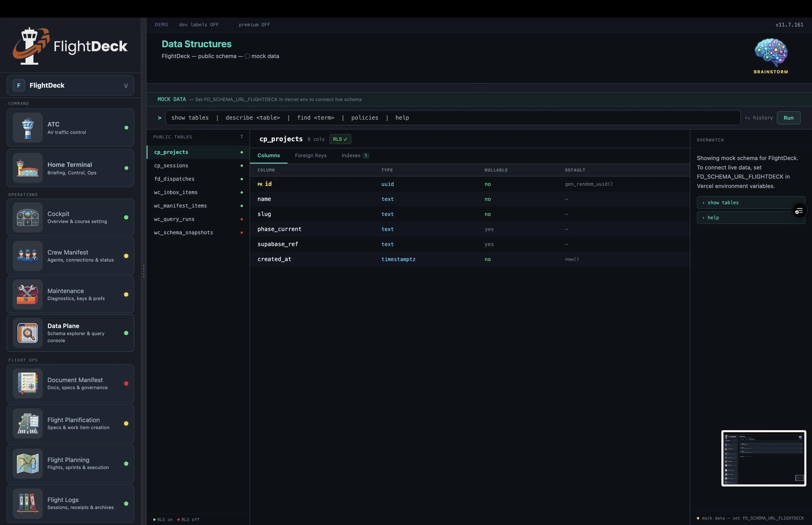Select the ATC air traffic control tower icon

[x=27, y=128]
